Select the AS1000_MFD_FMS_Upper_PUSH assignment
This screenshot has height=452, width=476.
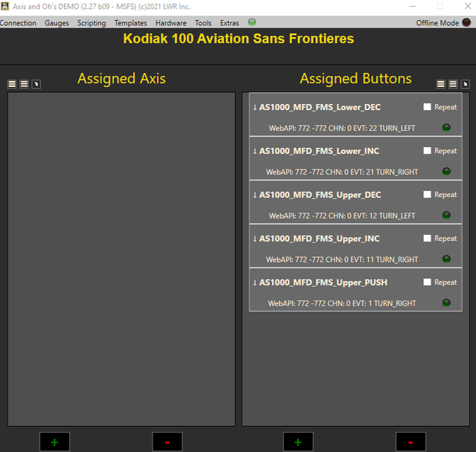356,290
